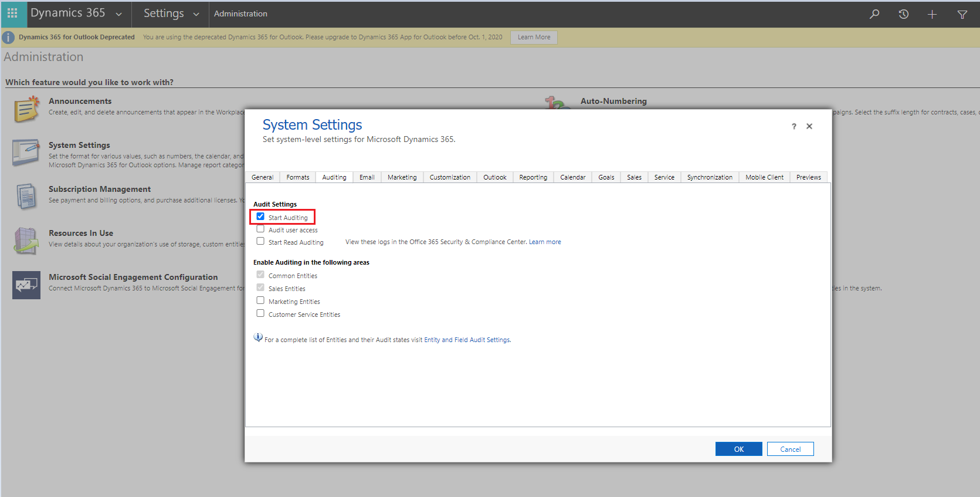Select the Auditing tab
Screen dimensions: 980x497
click(x=334, y=177)
